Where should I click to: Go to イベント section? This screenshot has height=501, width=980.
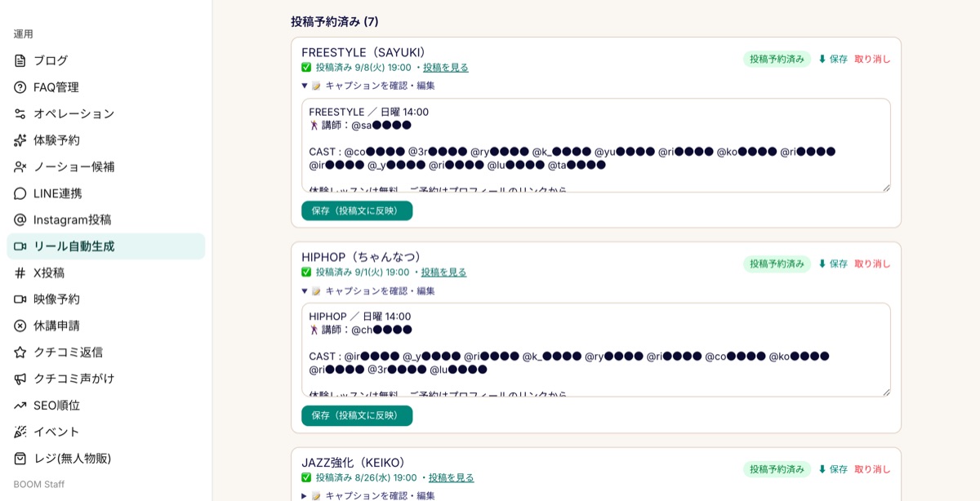click(x=106, y=432)
